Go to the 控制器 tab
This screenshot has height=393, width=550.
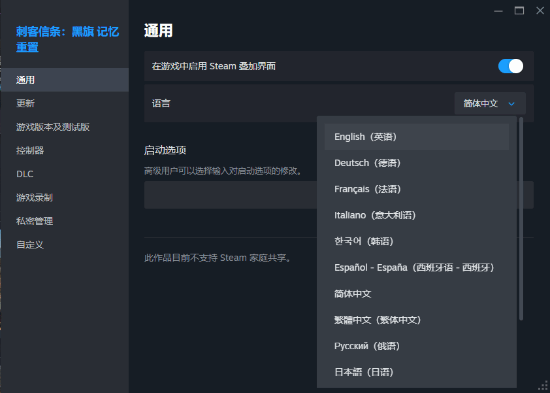pos(65,150)
